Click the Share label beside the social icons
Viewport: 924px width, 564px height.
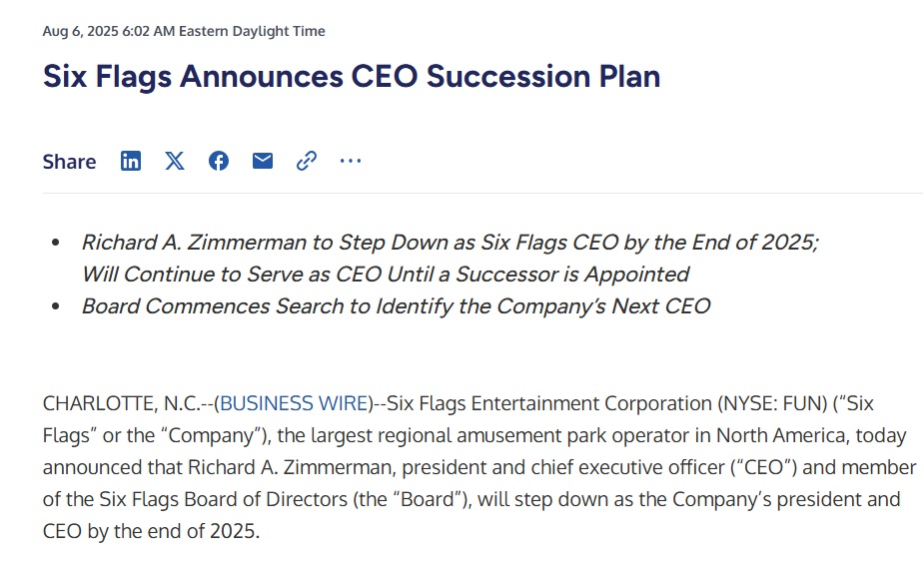pos(69,162)
